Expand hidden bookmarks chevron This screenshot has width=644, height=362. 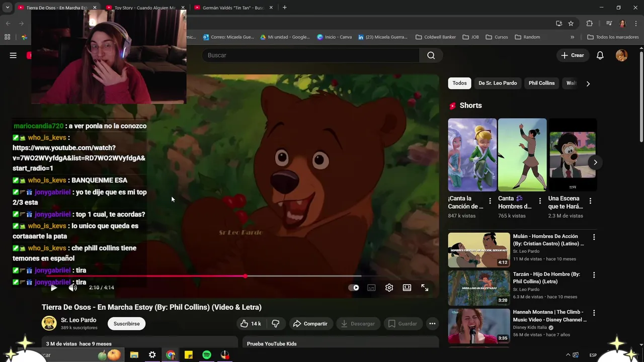pyautogui.click(x=572, y=37)
